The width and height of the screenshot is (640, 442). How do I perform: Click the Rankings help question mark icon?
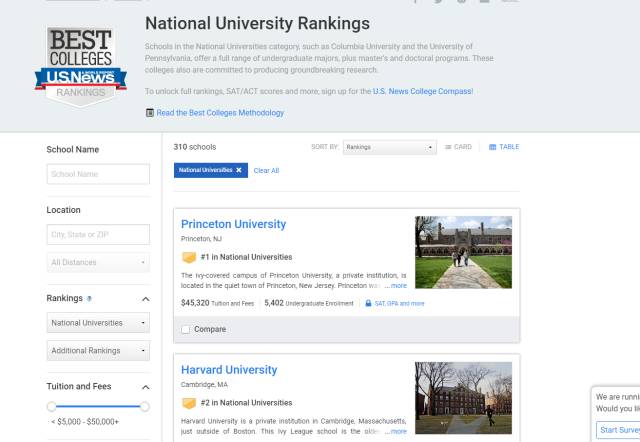click(89, 299)
